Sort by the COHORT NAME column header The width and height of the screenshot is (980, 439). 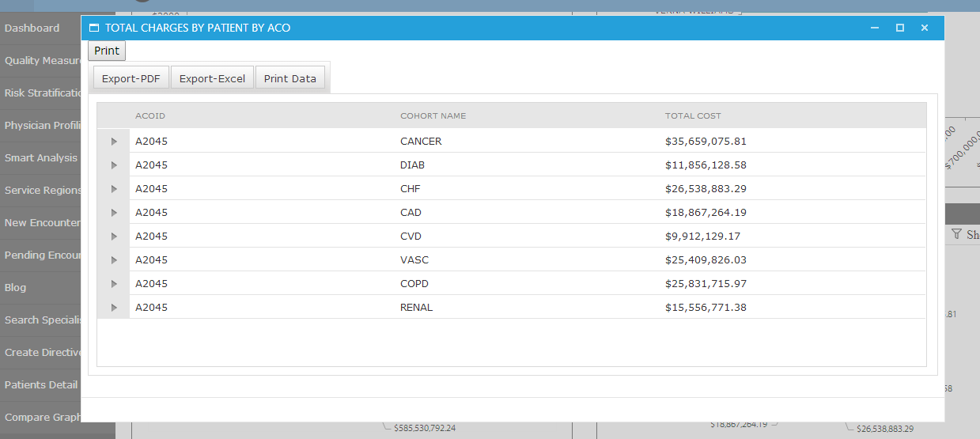point(433,115)
